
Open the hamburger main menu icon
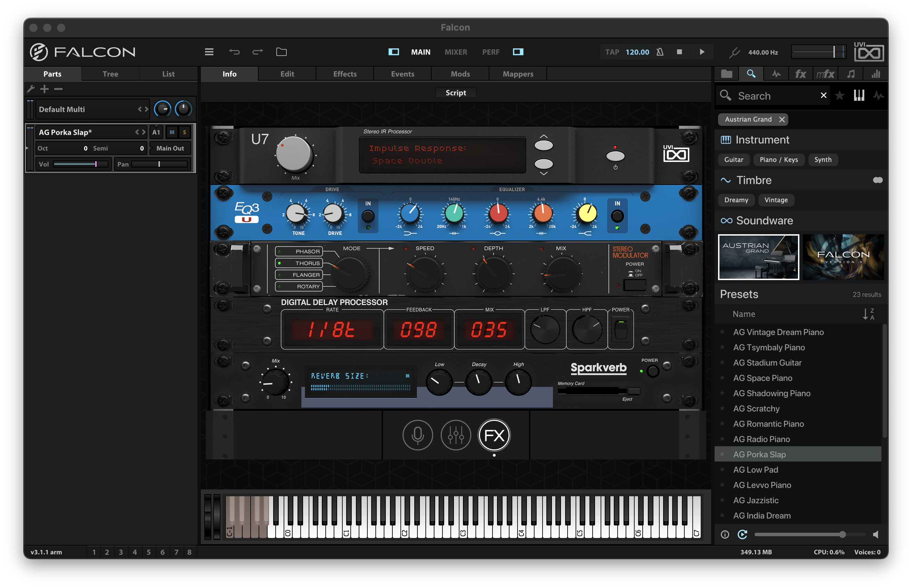coord(209,52)
